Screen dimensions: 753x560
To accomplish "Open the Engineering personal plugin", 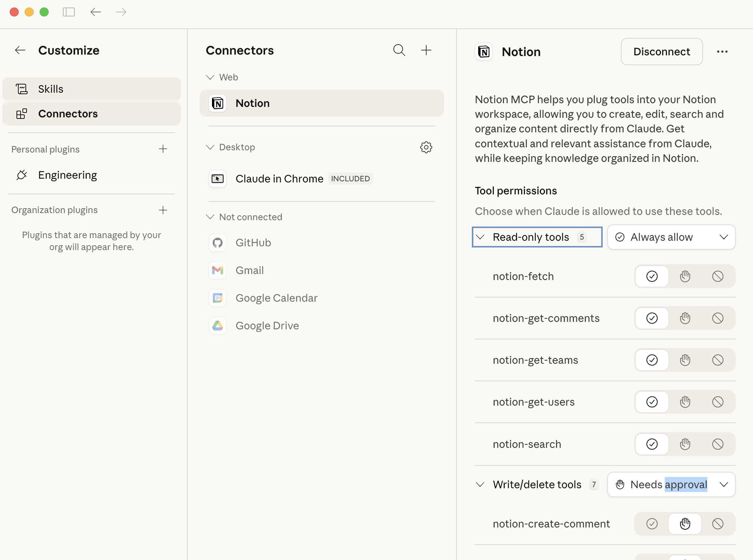I will (92, 175).
